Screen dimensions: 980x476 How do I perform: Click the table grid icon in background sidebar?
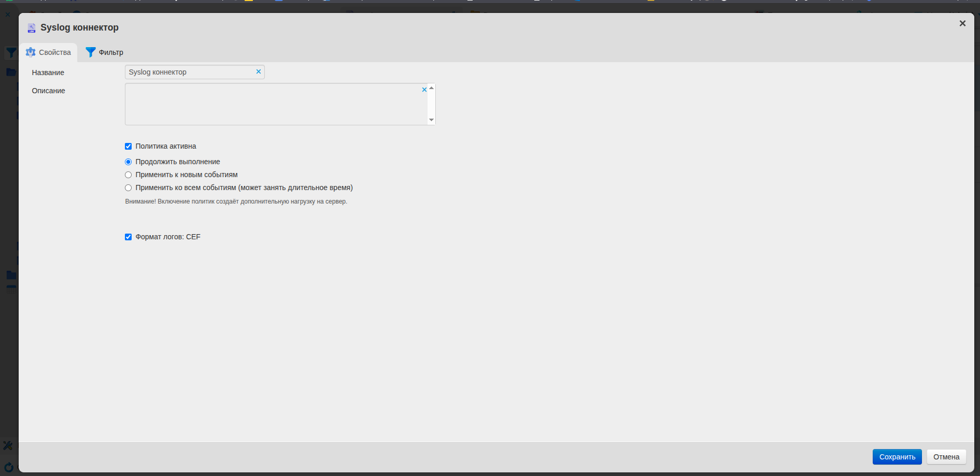11,289
